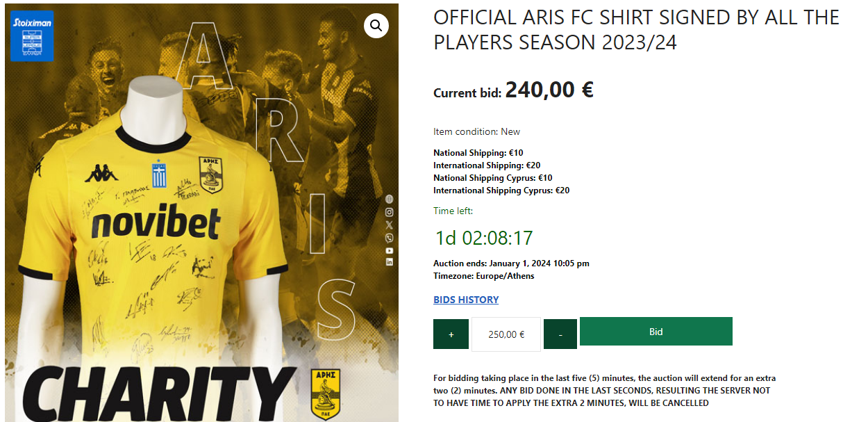Click the YouTube icon on the image
Screen dimensions: 868x422
[x=390, y=250]
